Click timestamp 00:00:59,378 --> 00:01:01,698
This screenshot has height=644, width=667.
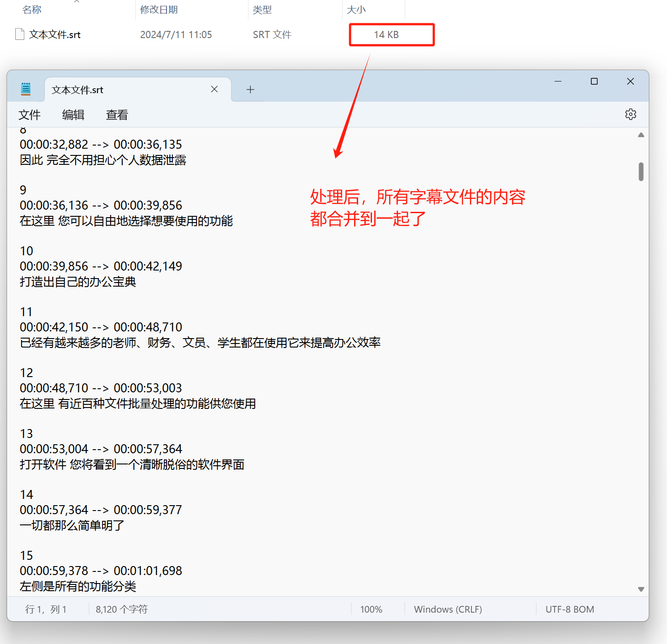101,571
